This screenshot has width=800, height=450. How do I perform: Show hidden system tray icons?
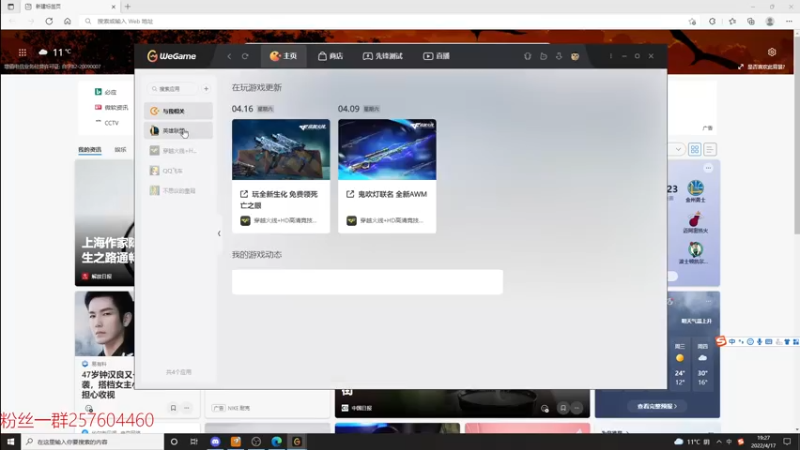[719, 442]
